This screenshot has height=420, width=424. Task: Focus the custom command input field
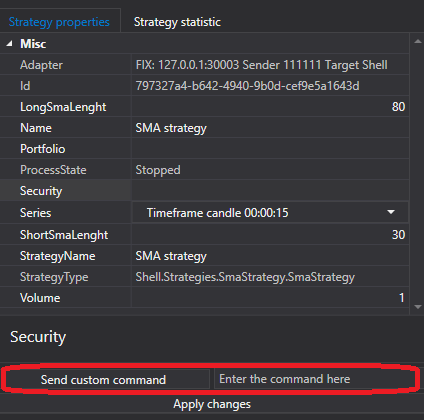point(314,379)
